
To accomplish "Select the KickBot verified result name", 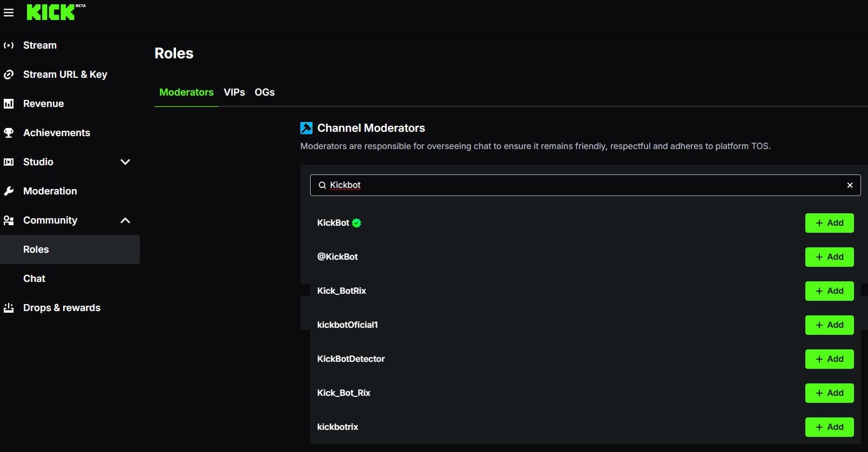I will 333,223.
